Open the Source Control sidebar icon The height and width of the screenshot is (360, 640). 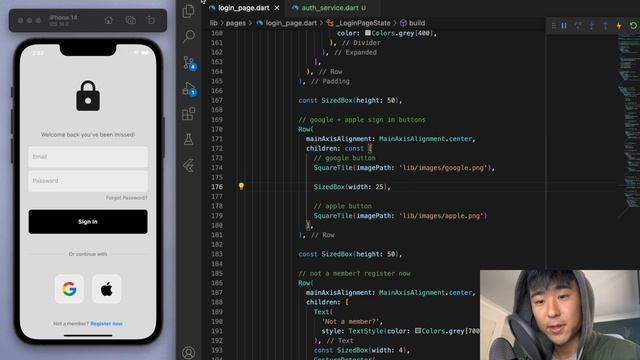[x=189, y=63]
